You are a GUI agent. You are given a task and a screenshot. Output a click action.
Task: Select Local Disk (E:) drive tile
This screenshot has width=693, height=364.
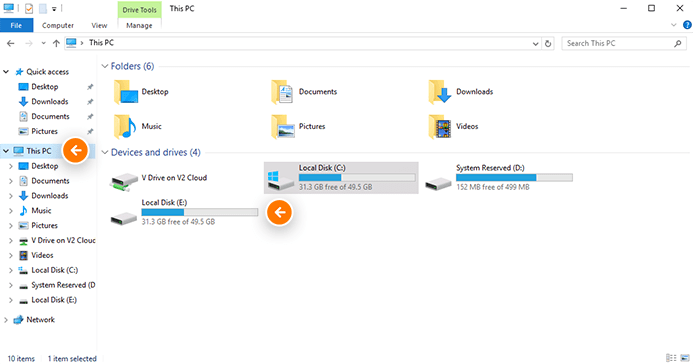coord(184,212)
